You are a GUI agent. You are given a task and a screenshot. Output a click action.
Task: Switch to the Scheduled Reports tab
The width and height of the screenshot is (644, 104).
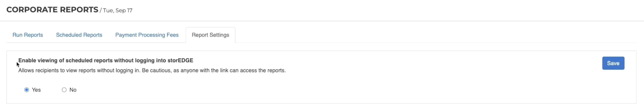tap(79, 35)
